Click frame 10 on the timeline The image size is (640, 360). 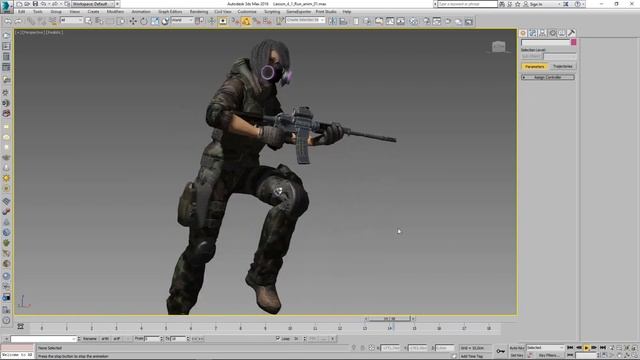290,328
